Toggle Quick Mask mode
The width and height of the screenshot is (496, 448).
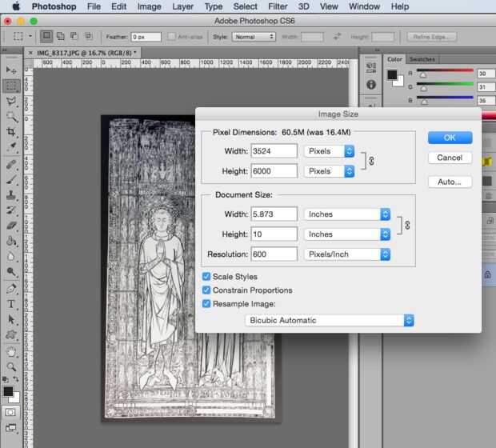pos(10,412)
